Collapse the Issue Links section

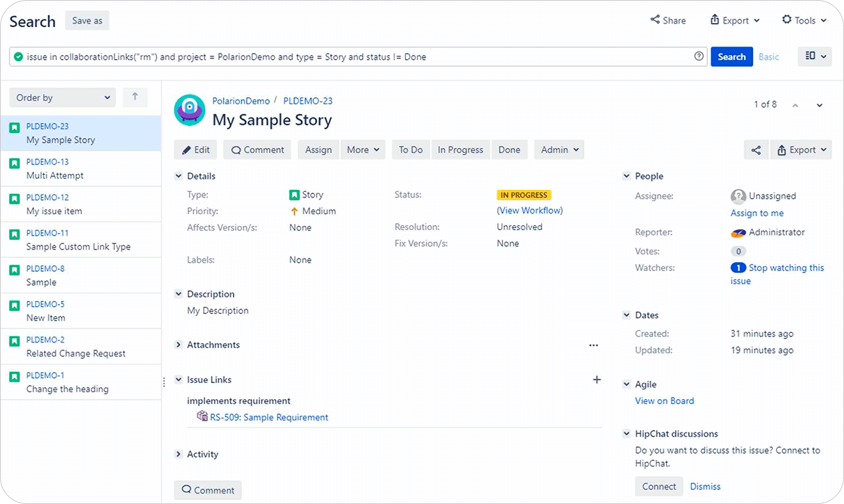(179, 380)
